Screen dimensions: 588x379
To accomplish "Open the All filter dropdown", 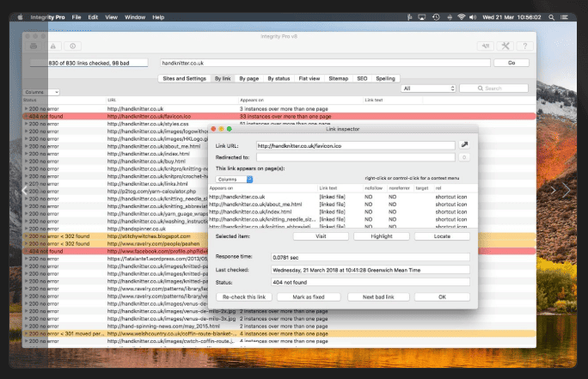I will [x=428, y=89].
